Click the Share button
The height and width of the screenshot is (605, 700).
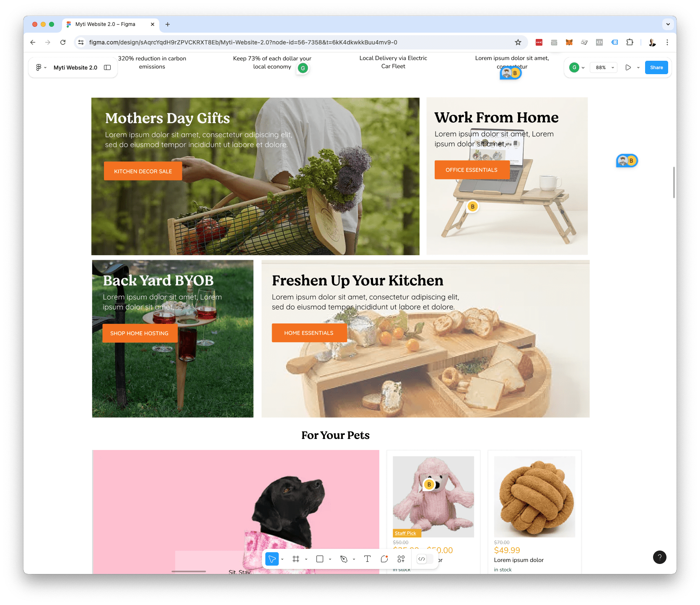point(656,67)
